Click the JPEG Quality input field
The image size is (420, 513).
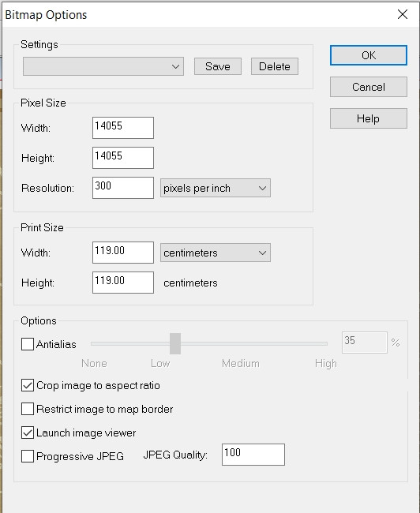click(253, 455)
